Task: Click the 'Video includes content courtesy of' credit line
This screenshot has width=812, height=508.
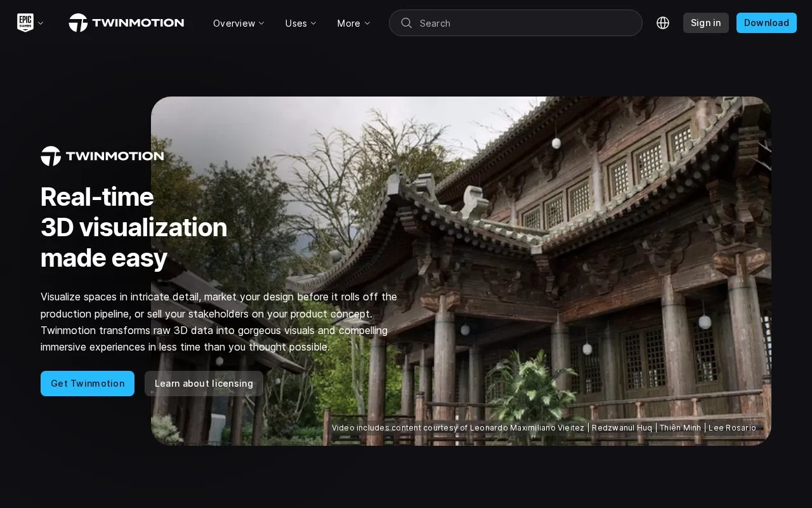Action: click(x=544, y=428)
